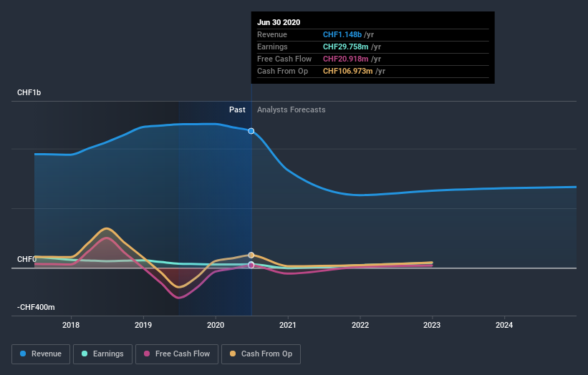Click the CHF29.758m earnings value in tooltip

(x=346, y=47)
